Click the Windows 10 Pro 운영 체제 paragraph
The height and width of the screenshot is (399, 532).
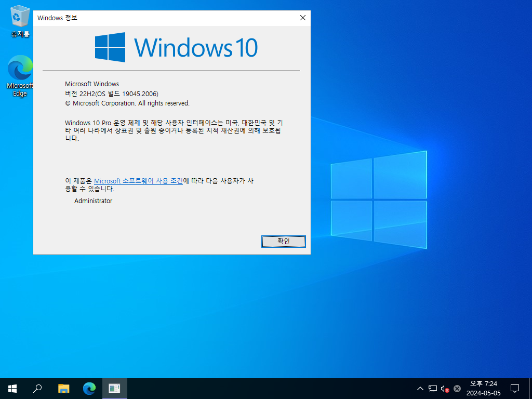[x=174, y=130]
